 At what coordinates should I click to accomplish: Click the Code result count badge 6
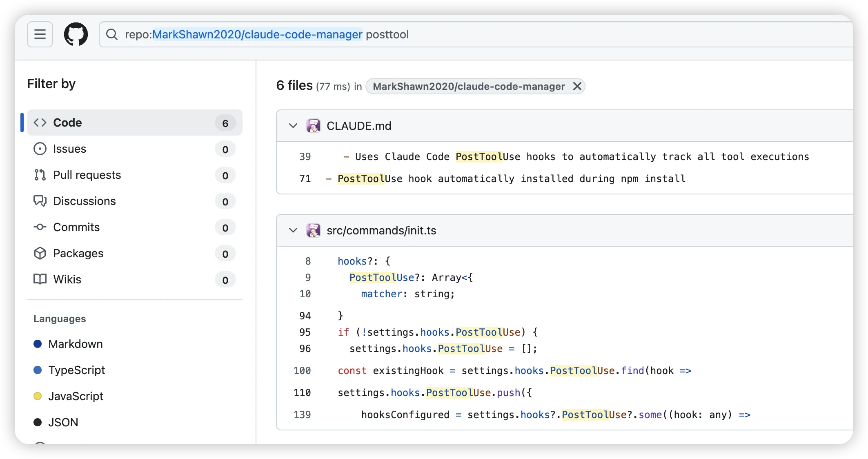tap(225, 123)
